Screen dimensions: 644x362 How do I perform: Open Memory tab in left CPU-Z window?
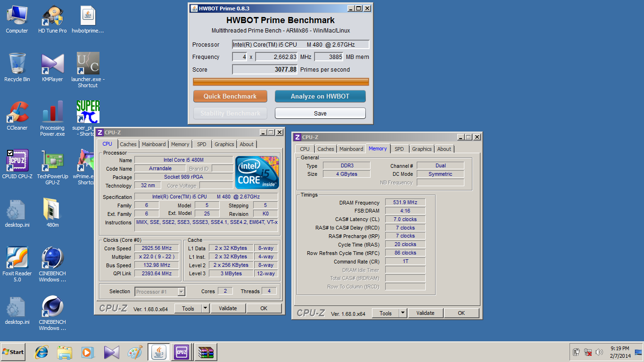180,144
